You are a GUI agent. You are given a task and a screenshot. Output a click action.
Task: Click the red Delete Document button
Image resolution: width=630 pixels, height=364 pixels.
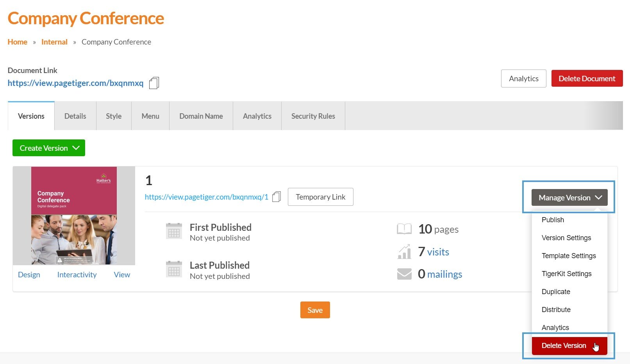pyautogui.click(x=587, y=79)
